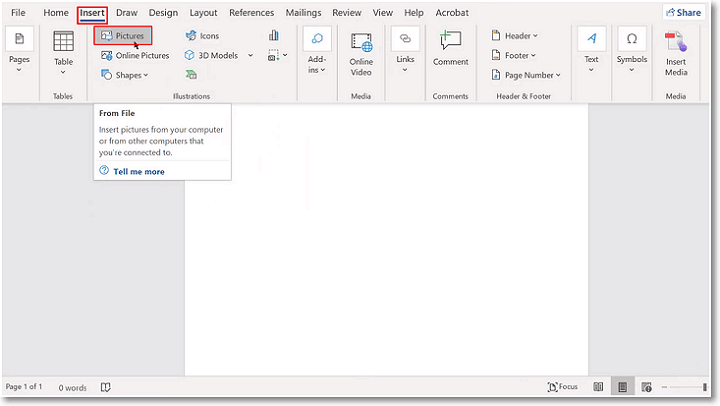
Task: Insert a SmartArt graphic
Action: click(x=191, y=74)
